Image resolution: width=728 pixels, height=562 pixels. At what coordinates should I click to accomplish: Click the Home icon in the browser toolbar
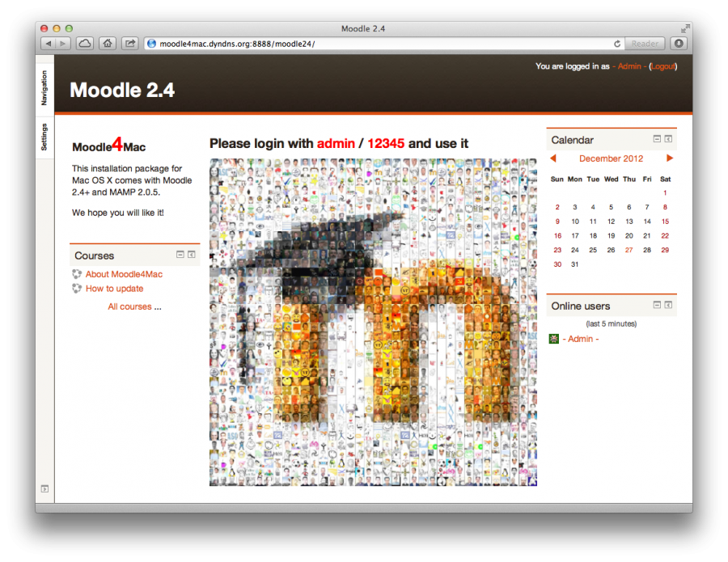pos(107,44)
